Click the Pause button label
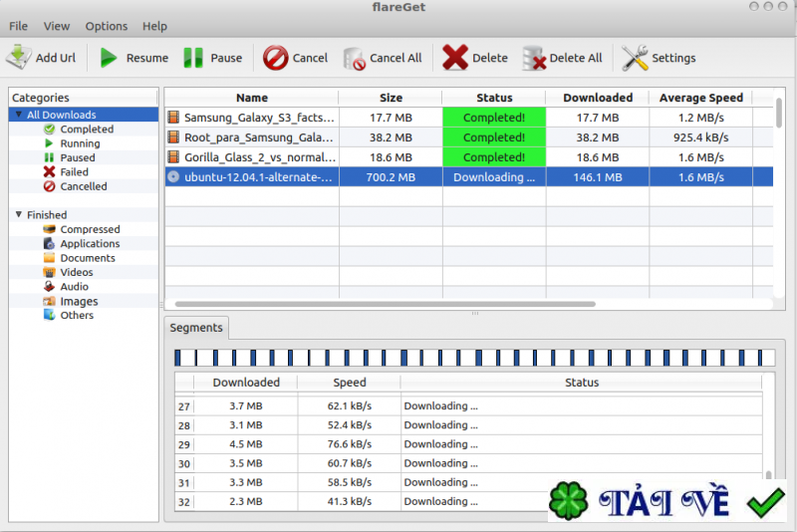 [x=226, y=58]
